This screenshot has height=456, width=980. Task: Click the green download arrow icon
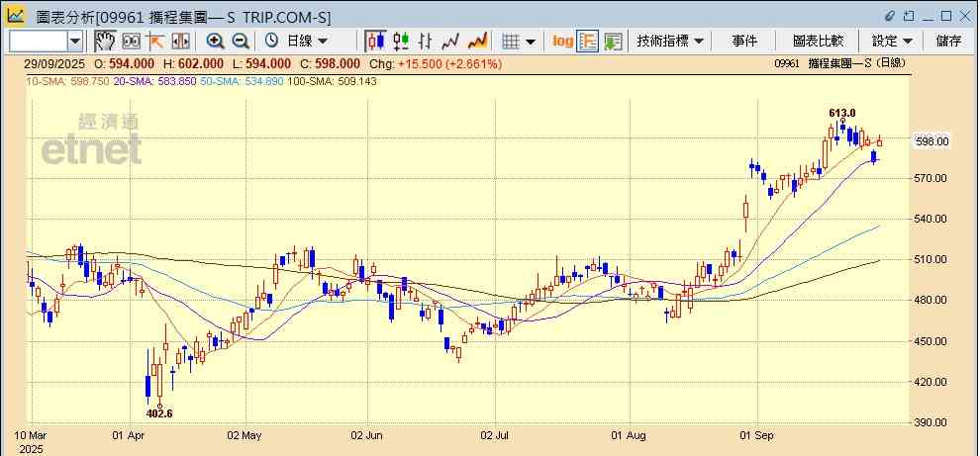tap(613, 42)
